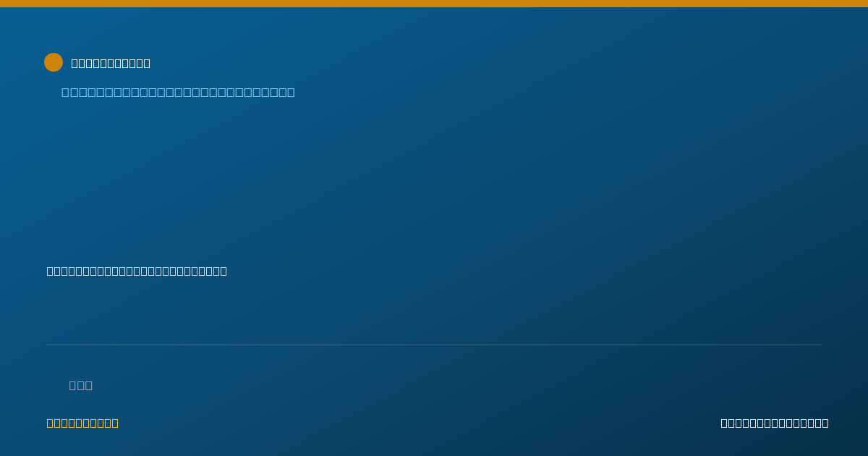The height and width of the screenshot is (456, 868).
Task: Click the white text line above the divider
Action: tap(137, 271)
